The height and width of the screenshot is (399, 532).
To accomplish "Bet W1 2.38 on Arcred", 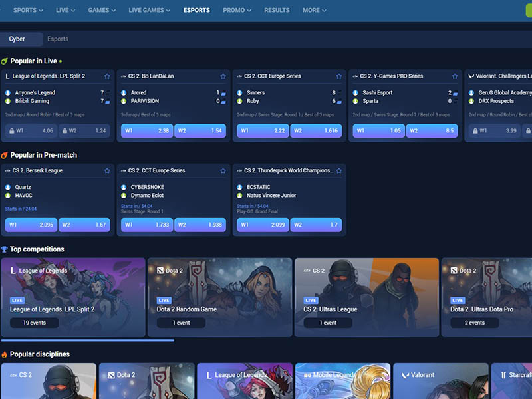I will click(146, 130).
